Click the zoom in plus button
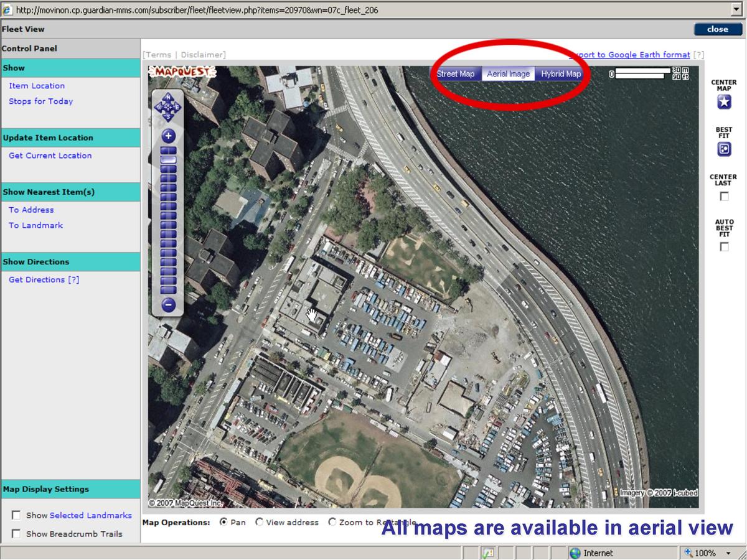 (x=168, y=136)
